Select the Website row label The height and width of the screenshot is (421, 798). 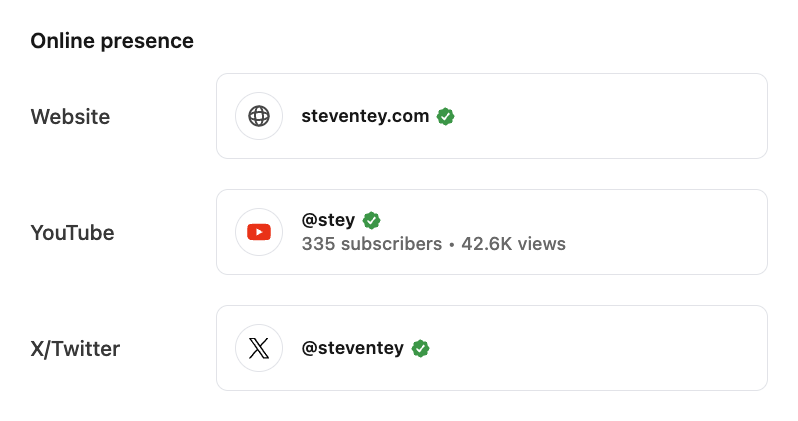point(70,117)
